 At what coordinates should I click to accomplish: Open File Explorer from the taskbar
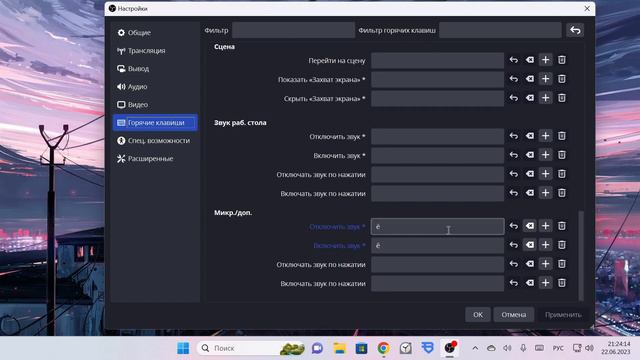pyautogui.click(x=339, y=348)
